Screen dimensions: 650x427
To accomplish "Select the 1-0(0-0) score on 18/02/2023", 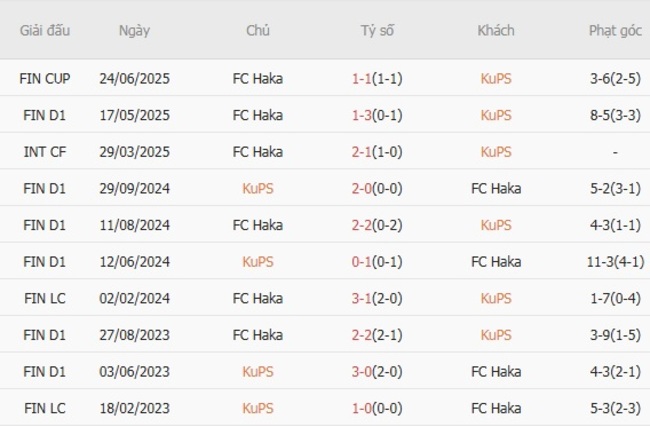I will point(377,408).
